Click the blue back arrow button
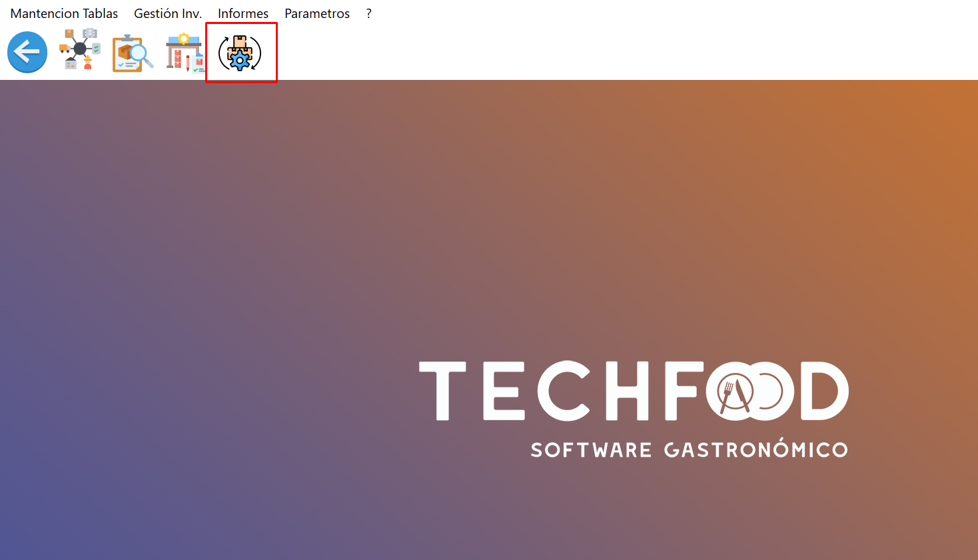This screenshot has height=560, width=978. pyautogui.click(x=27, y=52)
